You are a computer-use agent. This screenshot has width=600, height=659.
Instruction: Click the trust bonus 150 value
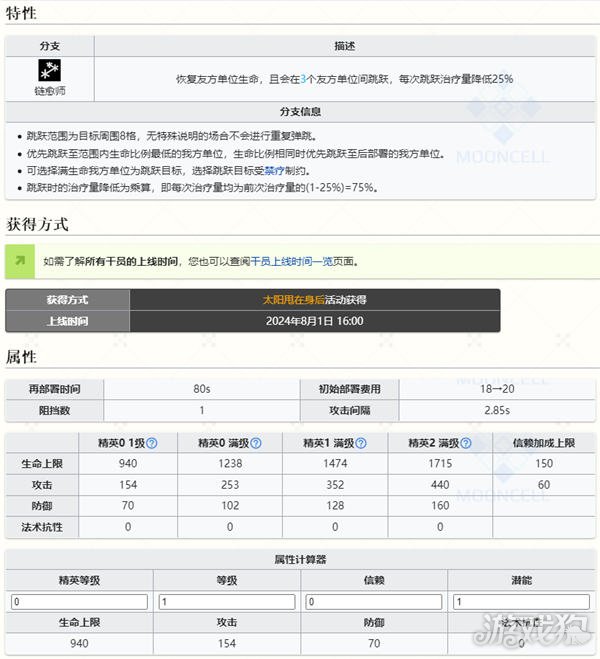point(544,464)
